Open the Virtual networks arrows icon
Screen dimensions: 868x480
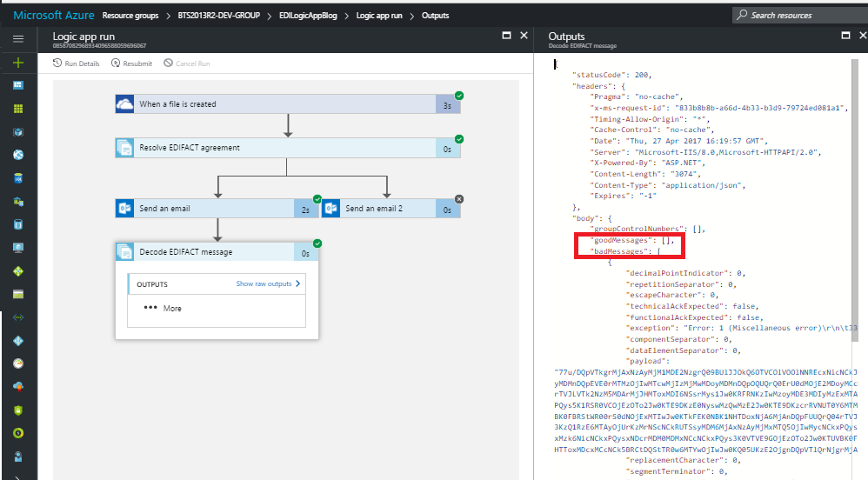[x=18, y=317]
